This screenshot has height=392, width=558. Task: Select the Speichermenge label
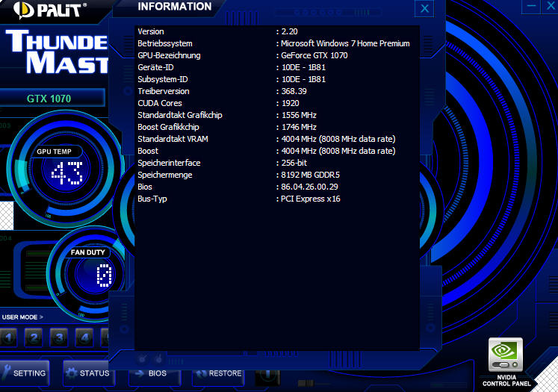(165, 175)
